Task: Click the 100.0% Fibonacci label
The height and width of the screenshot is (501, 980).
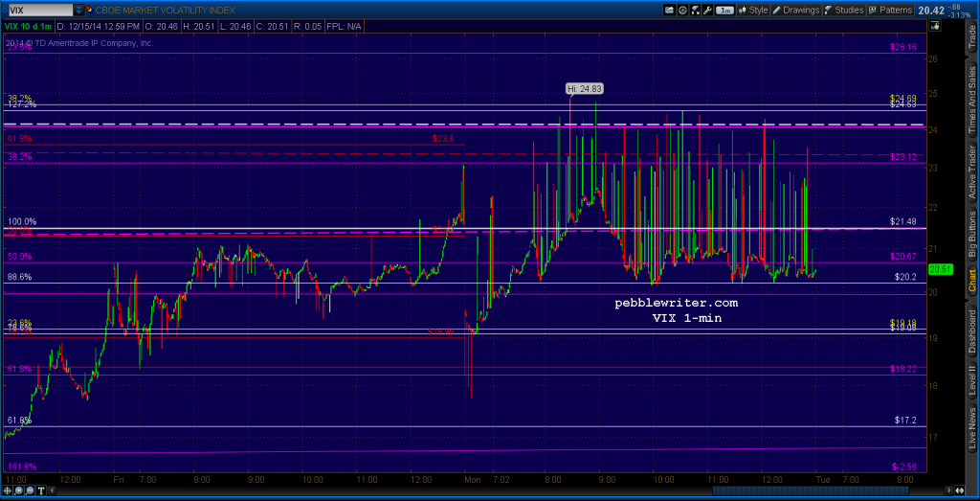Action: 22,221
